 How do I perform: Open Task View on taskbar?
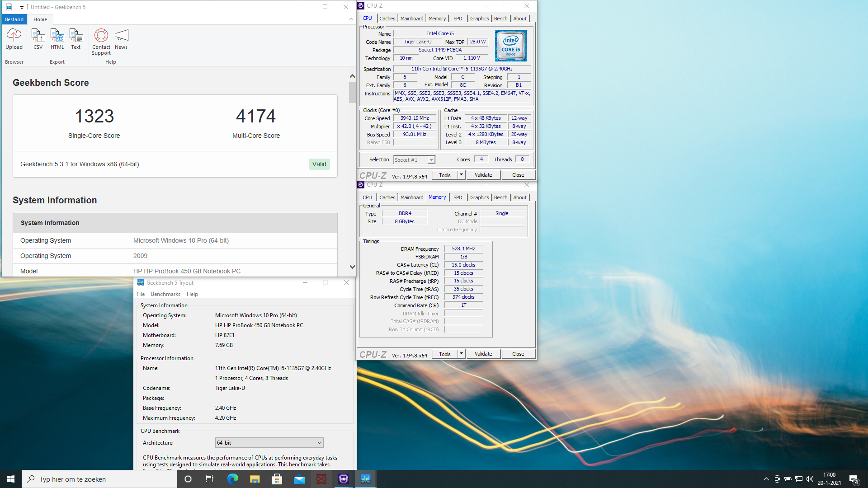(210, 479)
